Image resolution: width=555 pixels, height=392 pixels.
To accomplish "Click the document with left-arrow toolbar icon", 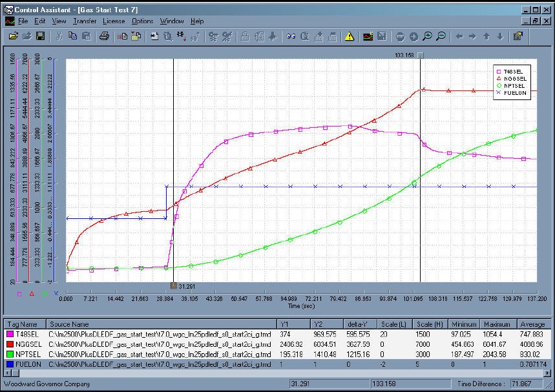I will (x=154, y=36).
